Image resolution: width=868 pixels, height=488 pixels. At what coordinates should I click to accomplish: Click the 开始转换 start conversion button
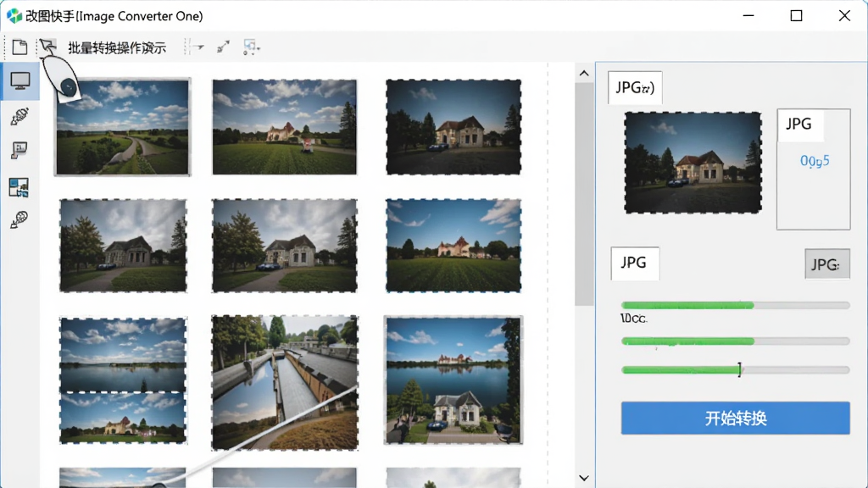click(x=735, y=419)
